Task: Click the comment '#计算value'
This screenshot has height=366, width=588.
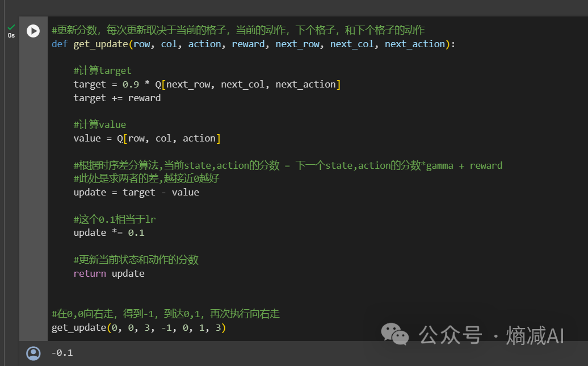Action: [x=100, y=124]
